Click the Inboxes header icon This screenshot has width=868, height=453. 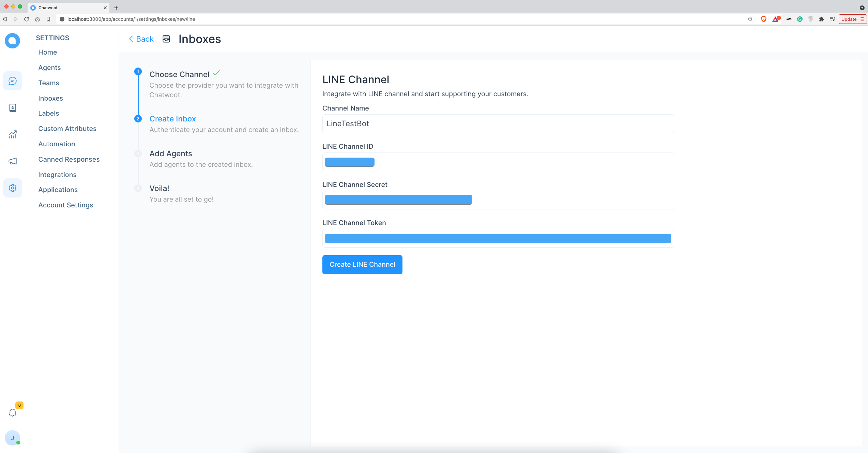[x=166, y=39]
